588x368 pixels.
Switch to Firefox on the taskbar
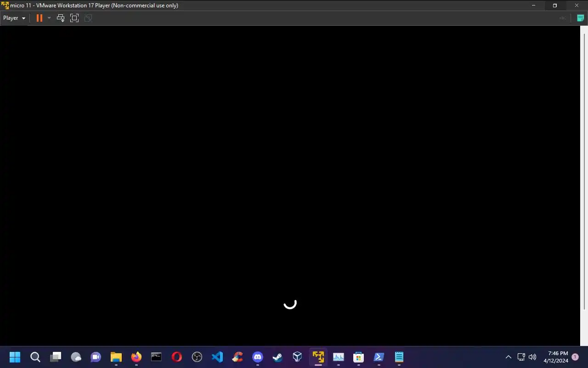(136, 357)
